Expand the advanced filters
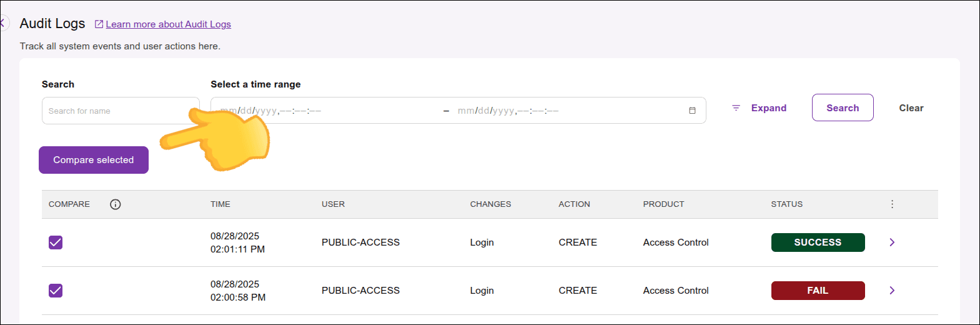 (x=768, y=108)
